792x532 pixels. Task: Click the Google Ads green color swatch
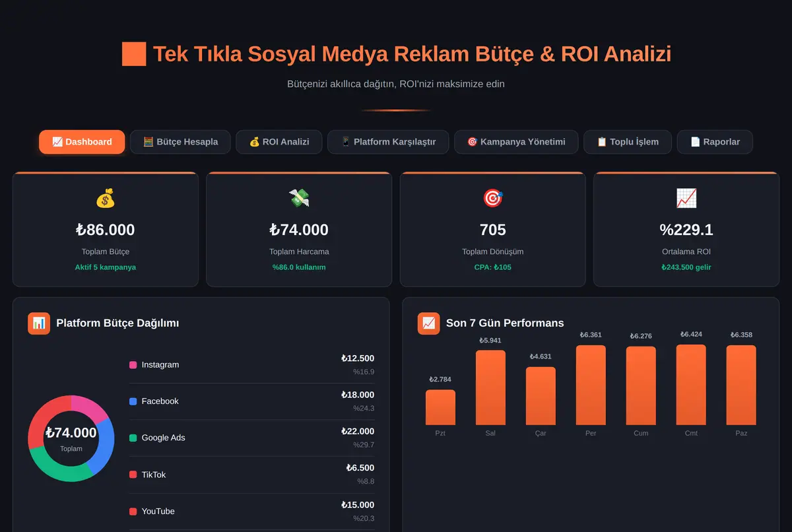tap(133, 438)
